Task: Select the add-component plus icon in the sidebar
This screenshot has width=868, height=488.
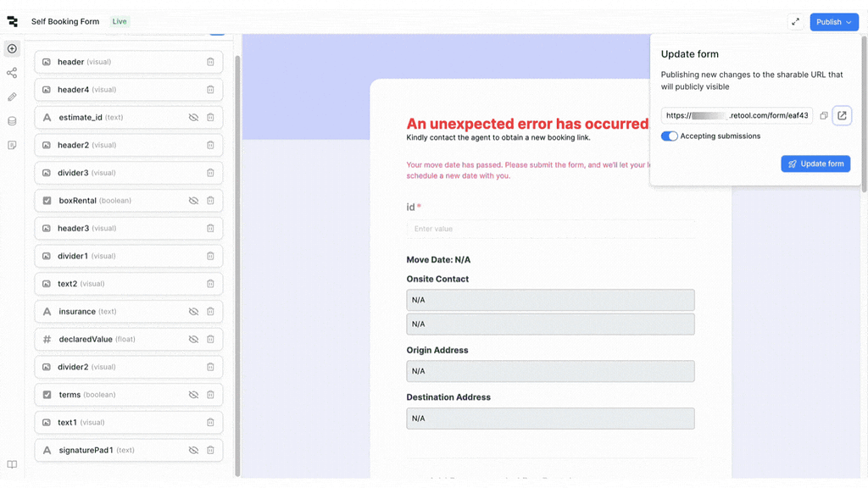Action: click(x=12, y=48)
